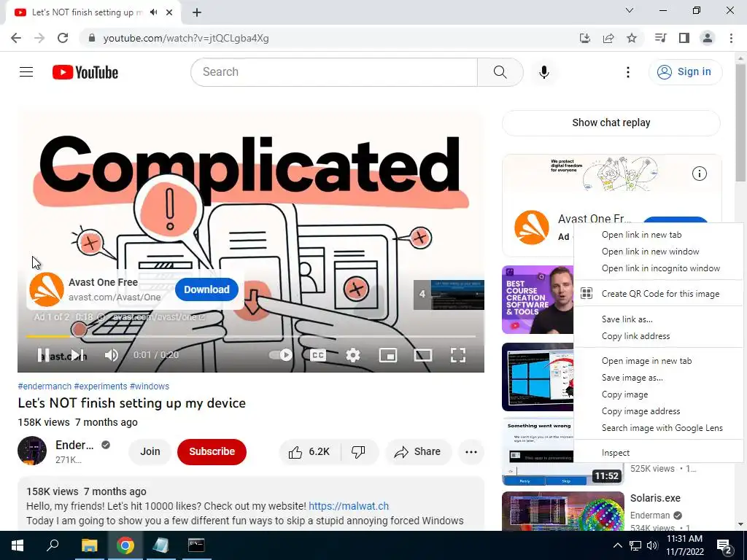The height and width of the screenshot is (560, 747).
Task: Sign in to YouTube
Action: 685,72
